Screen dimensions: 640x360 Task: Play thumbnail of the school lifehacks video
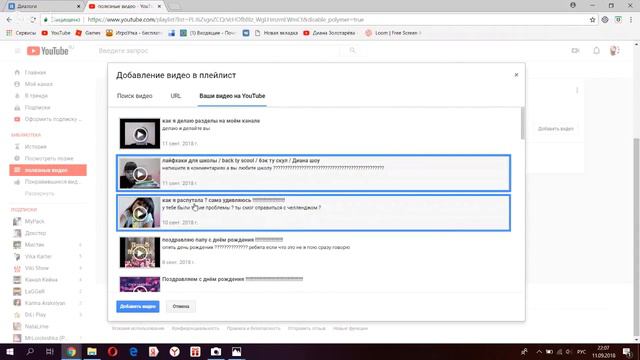click(140, 173)
